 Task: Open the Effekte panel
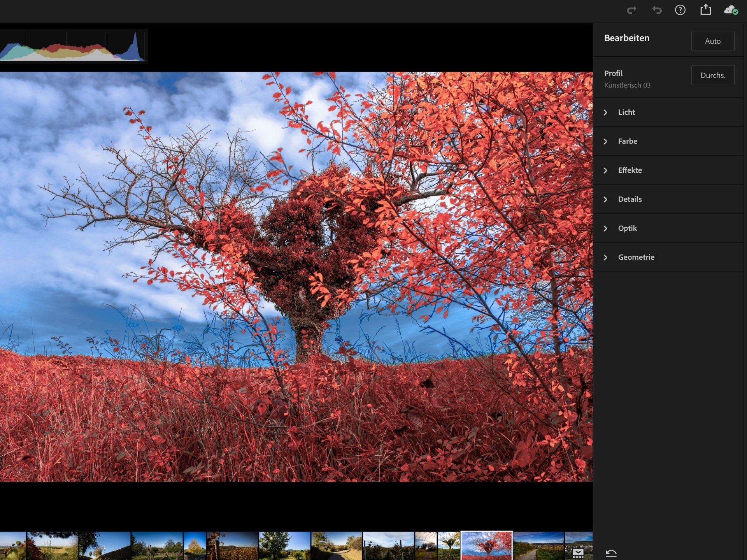[x=630, y=170]
